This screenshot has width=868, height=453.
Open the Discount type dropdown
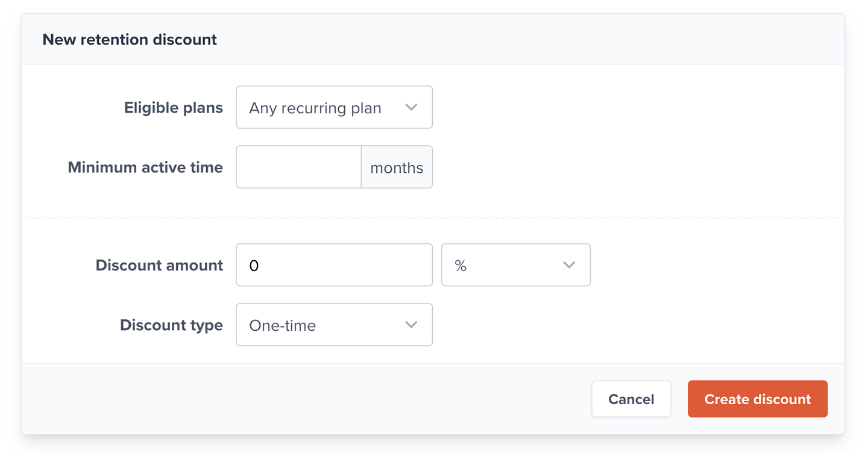click(x=334, y=325)
